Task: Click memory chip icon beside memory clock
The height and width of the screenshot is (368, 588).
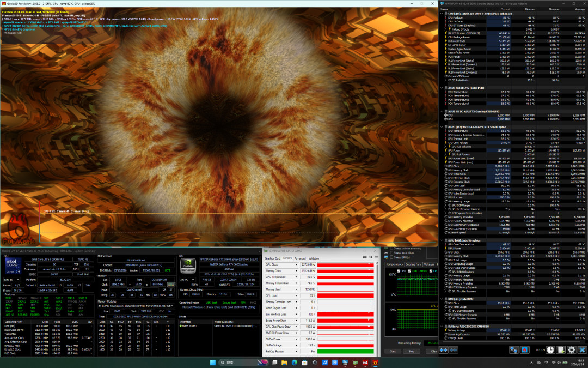Action: 171,284
